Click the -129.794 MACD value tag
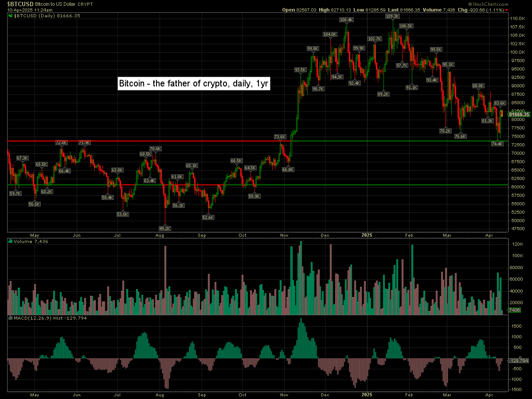Image resolution: width=532 pixels, height=399 pixels. [519, 361]
